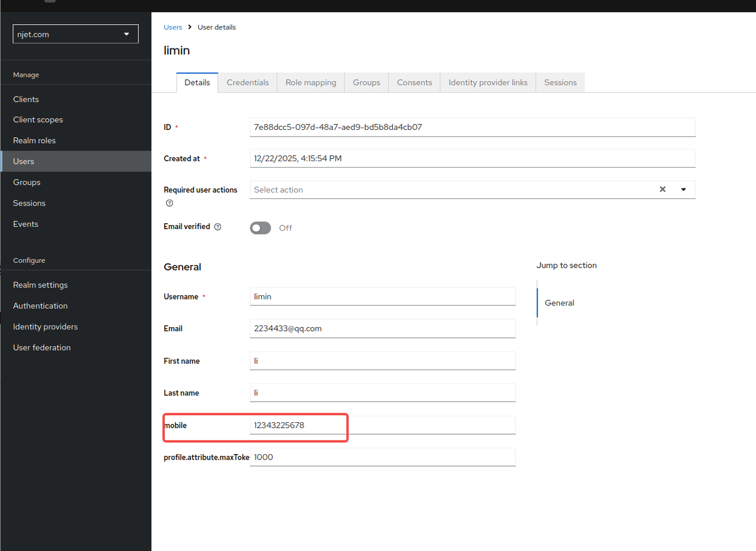Open User federation in sidebar
Viewport: 756px width, 551px height.
(x=42, y=347)
